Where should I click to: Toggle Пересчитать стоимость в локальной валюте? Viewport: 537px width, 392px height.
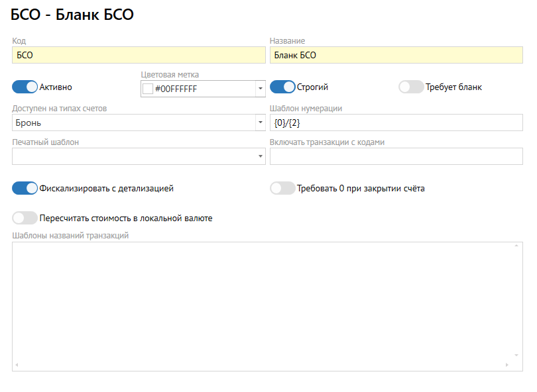pos(25,218)
